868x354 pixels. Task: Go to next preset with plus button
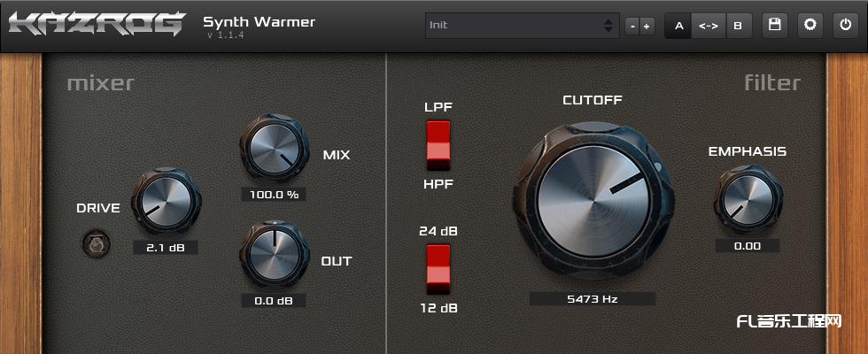click(646, 26)
